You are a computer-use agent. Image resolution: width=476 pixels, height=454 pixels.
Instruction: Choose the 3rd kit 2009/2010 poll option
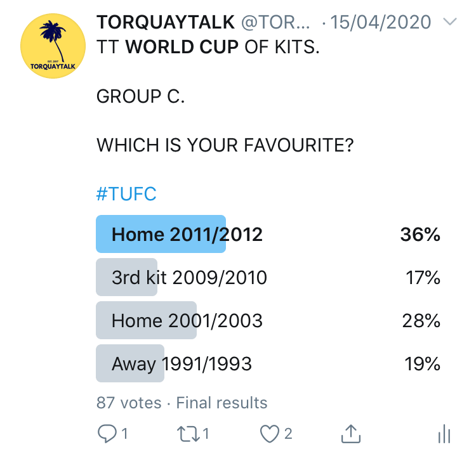[x=189, y=278]
